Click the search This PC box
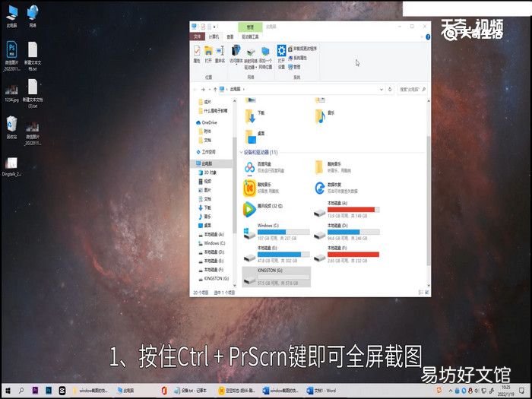532x399 pixels. [x=412, y=89]
